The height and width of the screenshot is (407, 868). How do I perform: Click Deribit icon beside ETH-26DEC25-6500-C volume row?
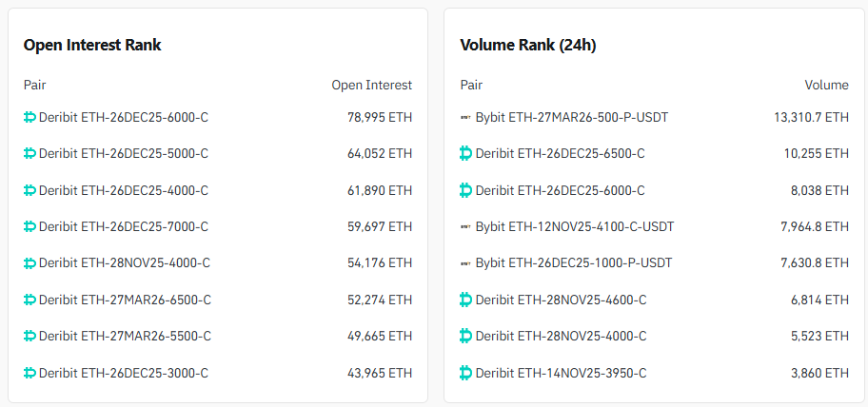(x=465, y=153)
